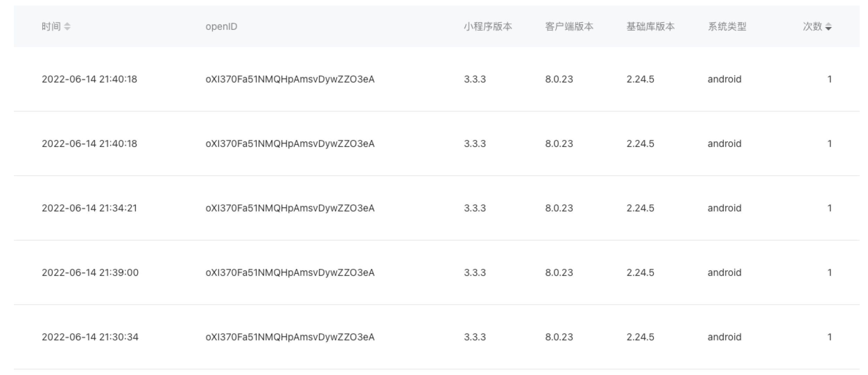Click 8.0.23 in the 21:34:21 row
The height and width of the screenshot is (375, 868).
(x=559, y=208)
